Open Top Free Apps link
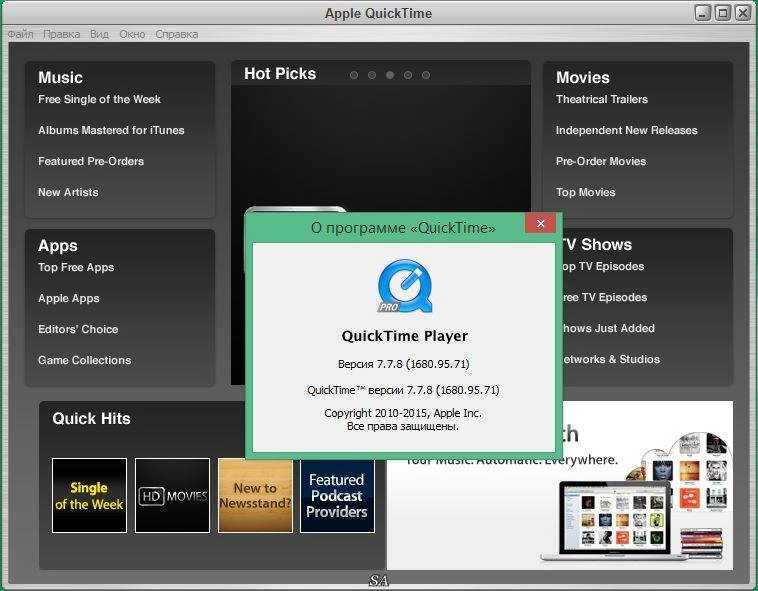The image size is (758, 591). pyautogui.click(x=76, y=267)
